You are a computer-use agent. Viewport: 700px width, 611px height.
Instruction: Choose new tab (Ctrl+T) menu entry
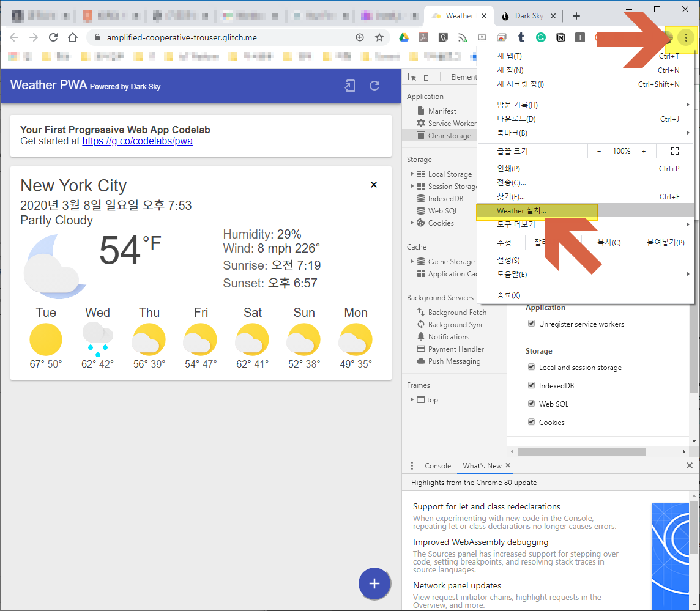pyautogui.click(x=585, y=56)
